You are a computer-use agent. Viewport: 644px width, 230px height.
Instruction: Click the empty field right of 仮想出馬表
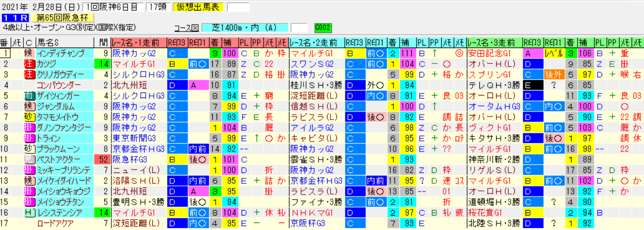point(238,7)
